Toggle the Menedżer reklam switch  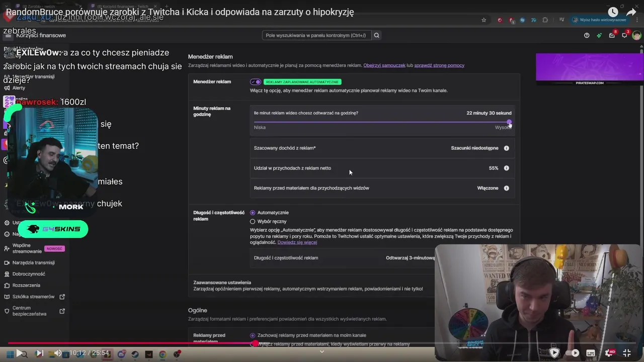(256, 82)
